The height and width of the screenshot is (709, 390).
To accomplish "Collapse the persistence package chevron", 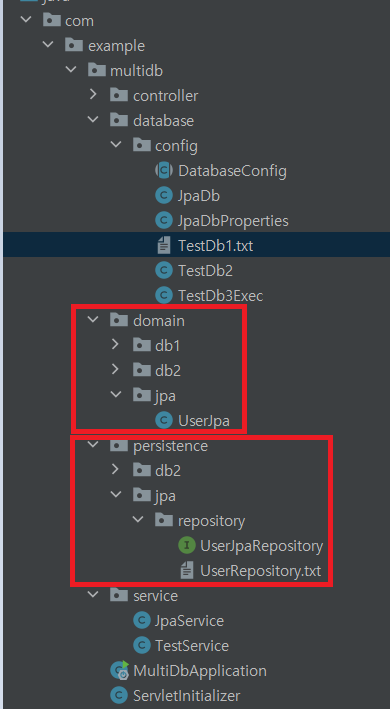I will point(93,445).
